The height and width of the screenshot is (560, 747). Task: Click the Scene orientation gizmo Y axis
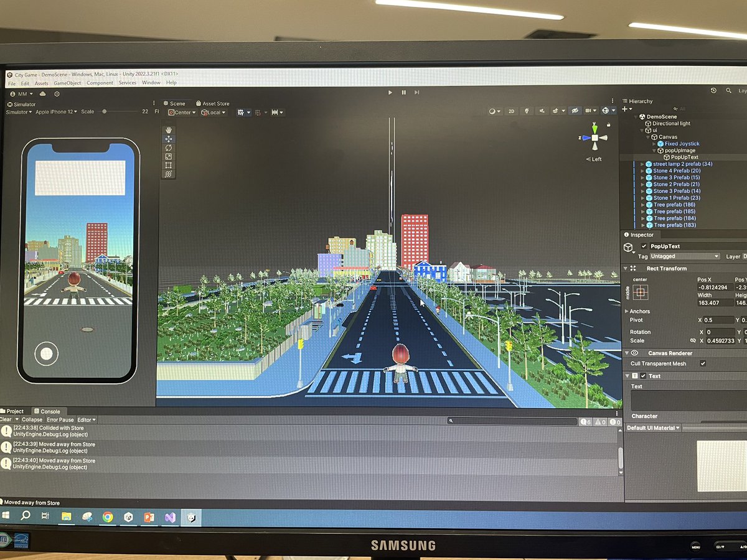pyautogui.click(x=595, y=129)
